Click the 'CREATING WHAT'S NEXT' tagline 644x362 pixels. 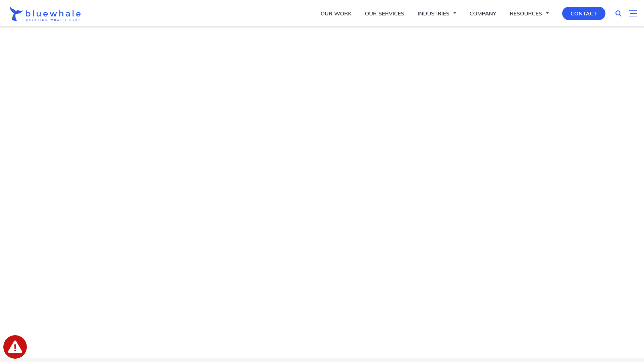(x=53, y=19)
